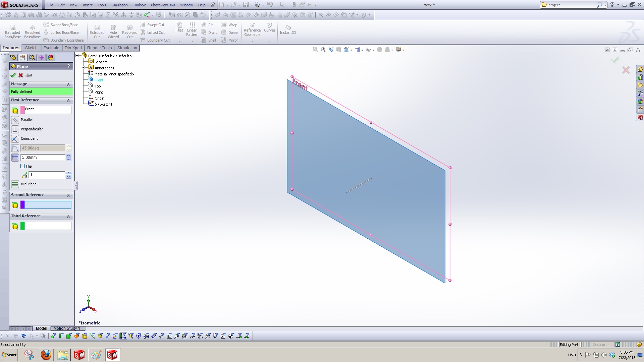Screen dimensions: 644x362
Task: Enable the Flip checkbox
Action: (23, 166)
